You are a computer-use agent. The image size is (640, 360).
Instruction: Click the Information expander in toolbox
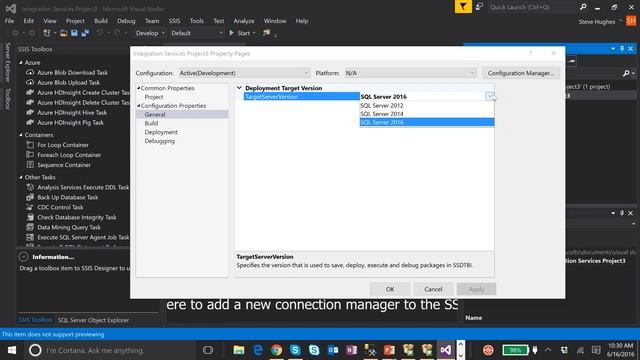23,257
